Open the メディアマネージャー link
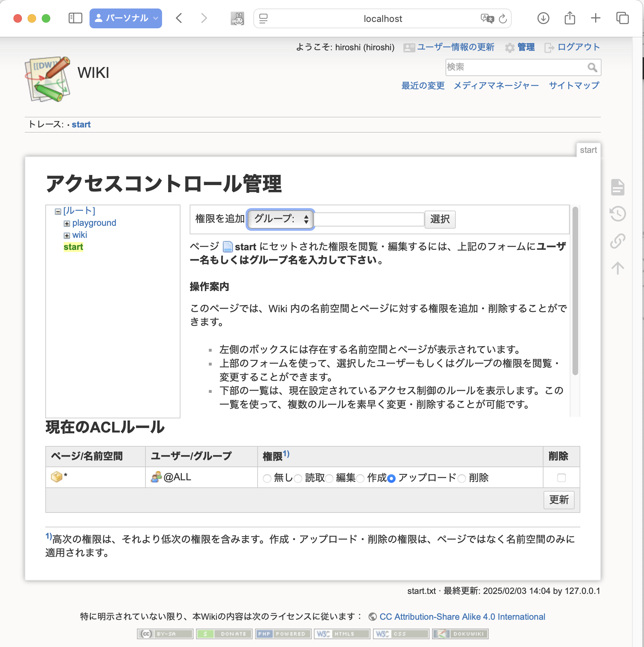This screenshot has height=647, width=644. pos(496,85)
